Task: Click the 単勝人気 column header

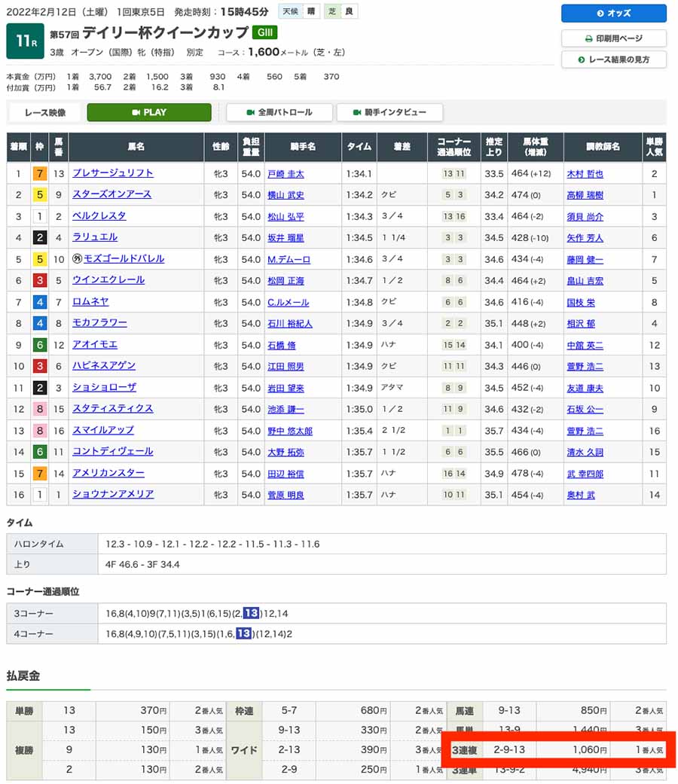Action: (x=654, y=147)
